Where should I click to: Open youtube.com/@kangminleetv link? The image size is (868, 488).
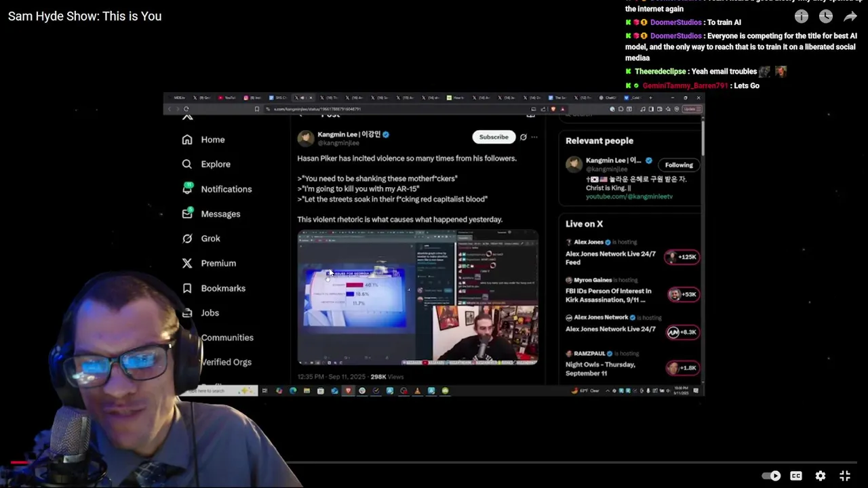pyautogui.click(x=629, y=197)
